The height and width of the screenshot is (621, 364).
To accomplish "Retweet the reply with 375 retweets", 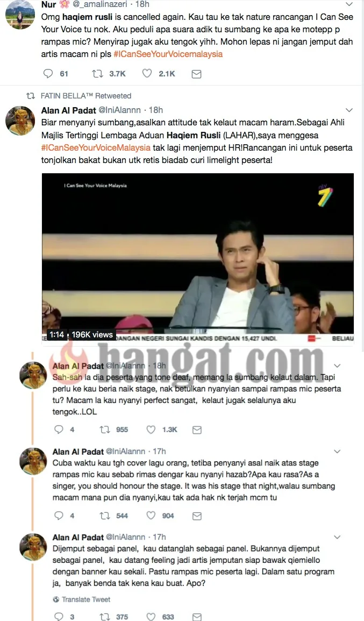I will (x=104, y=616).
